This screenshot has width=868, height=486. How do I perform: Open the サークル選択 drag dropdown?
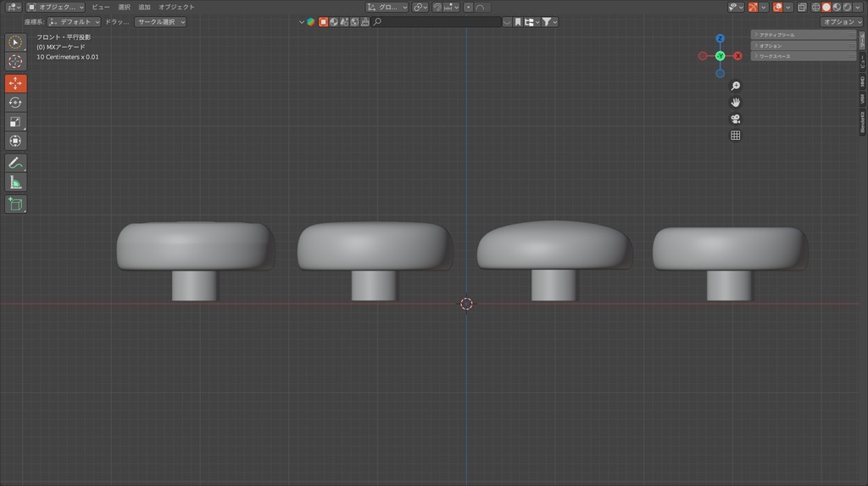coord(160,21)
